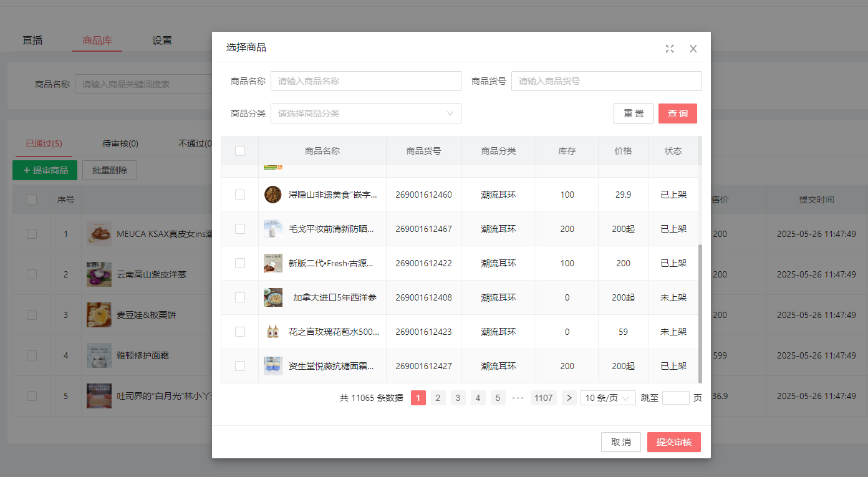Open the 10 条/页 page size dropdown
The image size is (868, 477).
607,398
